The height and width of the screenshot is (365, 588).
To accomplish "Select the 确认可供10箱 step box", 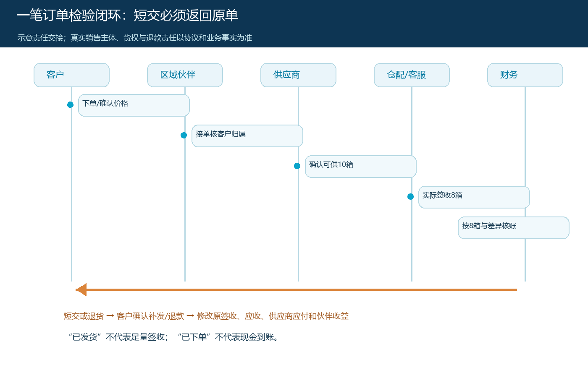I will click(361, 167).
